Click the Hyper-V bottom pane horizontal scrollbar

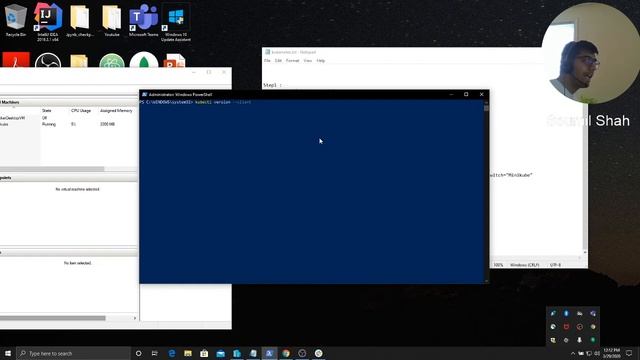pos(53,318)
